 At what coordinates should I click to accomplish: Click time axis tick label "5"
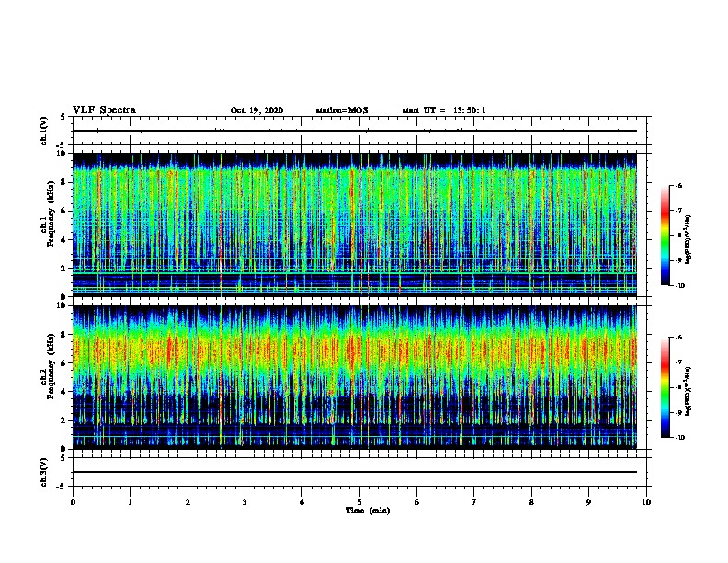tap(359, 502)
